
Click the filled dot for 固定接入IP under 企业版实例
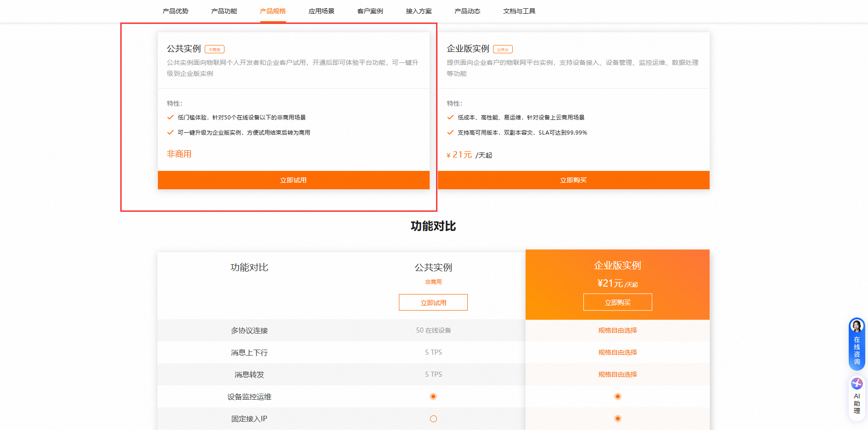(x=617, y=419)
